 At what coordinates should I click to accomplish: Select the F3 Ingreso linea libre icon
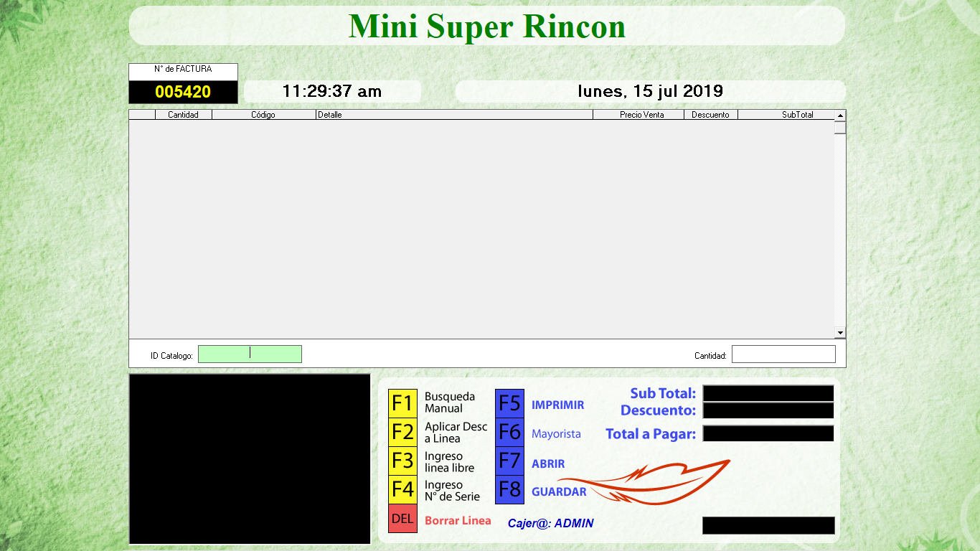point(402,461)
